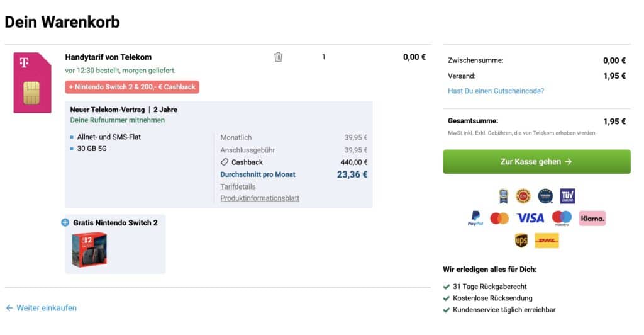The width and height of the screenshot is (644, 335).
Task: Select the Klarna payment badge
Action: [x=592, y=219]
